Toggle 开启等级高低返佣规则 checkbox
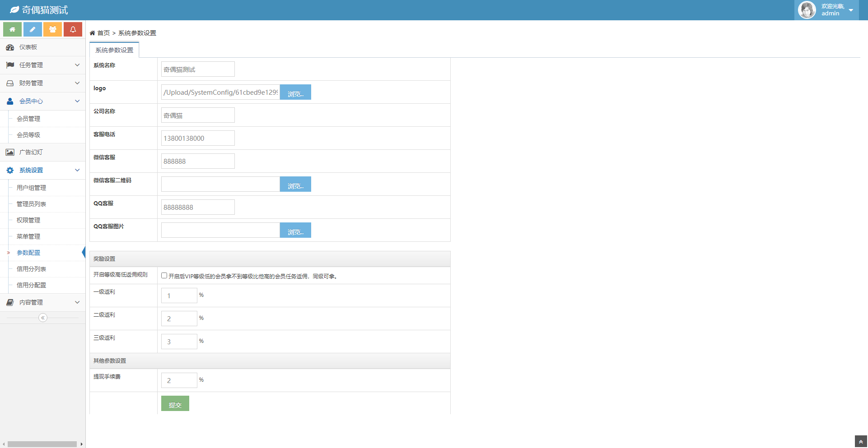 (x=164, y=276)
